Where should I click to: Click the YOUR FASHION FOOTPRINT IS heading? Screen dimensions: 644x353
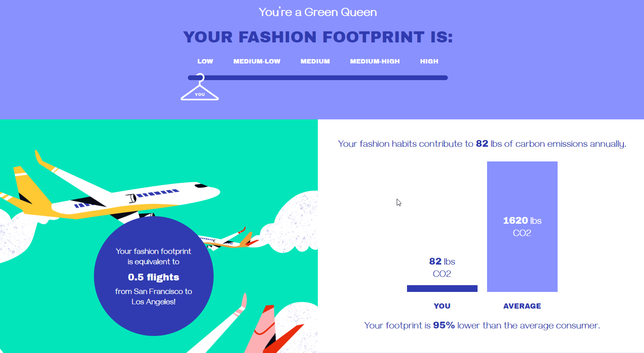[x=318, y=37]
